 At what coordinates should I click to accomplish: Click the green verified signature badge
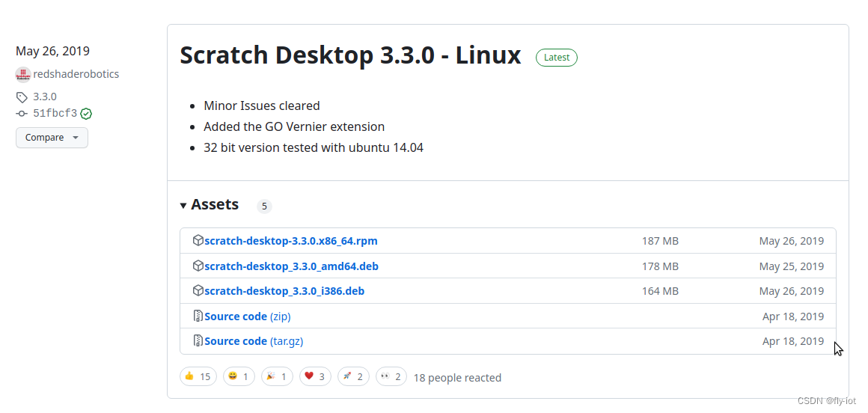point(86,114)
